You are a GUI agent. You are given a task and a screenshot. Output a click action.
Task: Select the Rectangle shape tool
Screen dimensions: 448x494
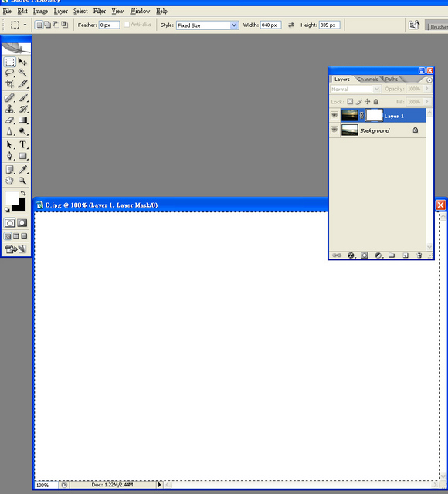click(22, 156)
